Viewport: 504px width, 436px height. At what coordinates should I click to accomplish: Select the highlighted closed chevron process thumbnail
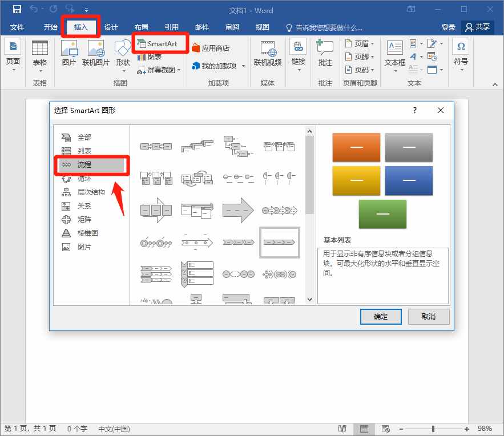click(x=279, y=243)
